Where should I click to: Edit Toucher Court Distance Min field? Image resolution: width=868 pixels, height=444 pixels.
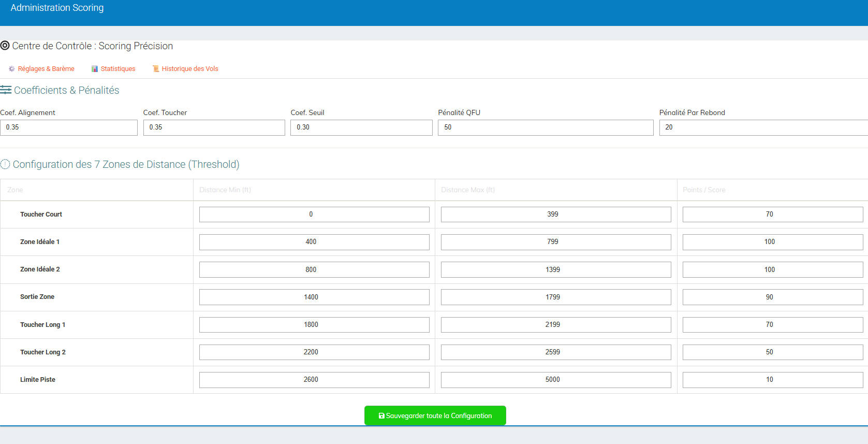[x=314, y=214]
